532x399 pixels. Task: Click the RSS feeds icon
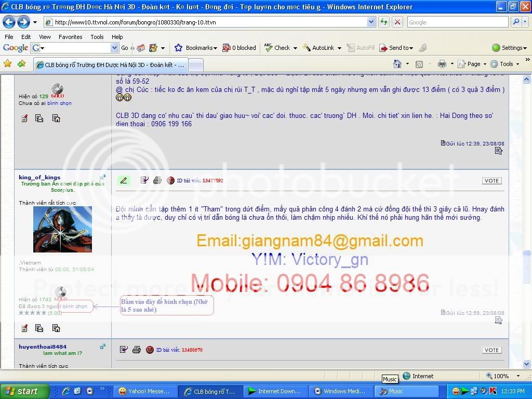[x=419, y=64]
